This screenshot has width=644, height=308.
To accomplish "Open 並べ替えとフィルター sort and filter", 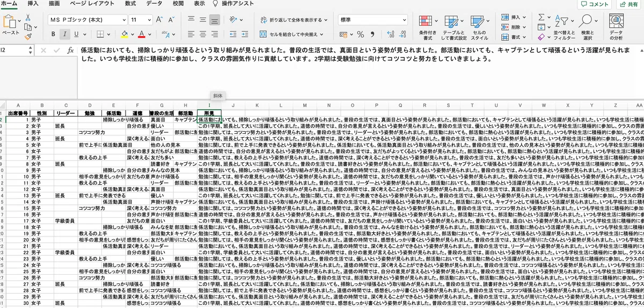I will coord(564,27).
